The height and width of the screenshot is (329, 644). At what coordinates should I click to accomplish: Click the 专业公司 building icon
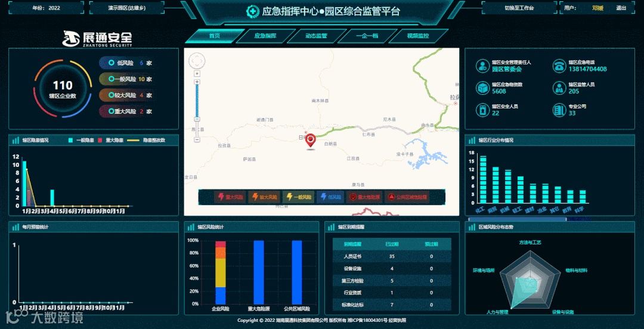click(559, 110)
